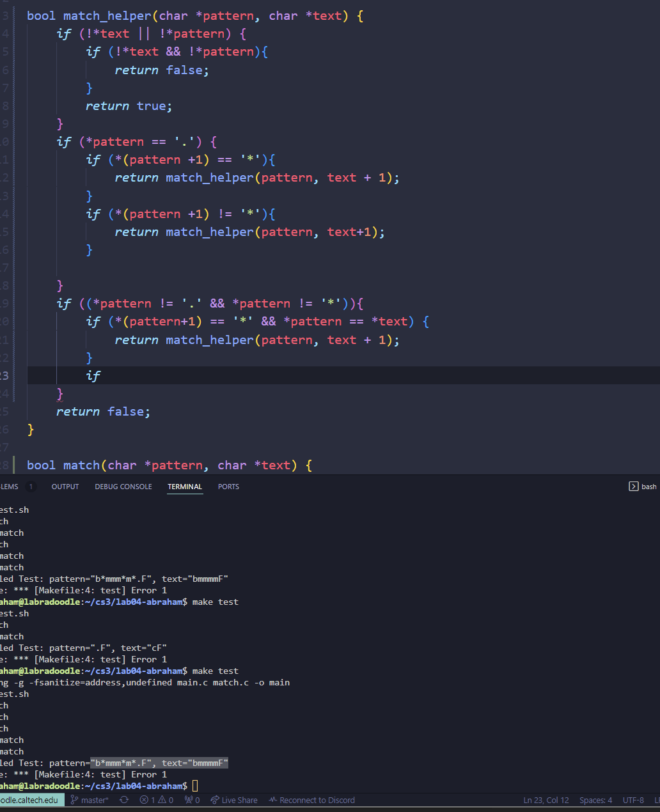Click the master git branch indicator

coord(90,800)
